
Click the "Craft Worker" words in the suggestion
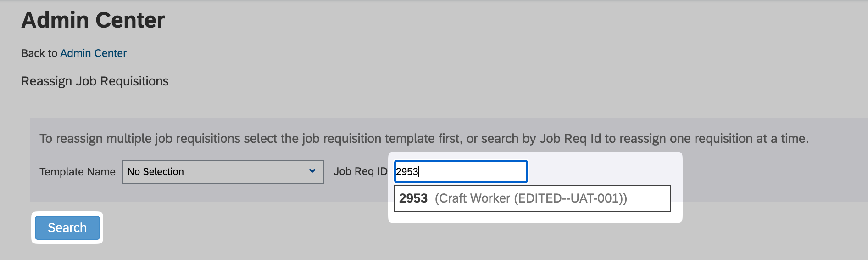[x=473, y=198]
